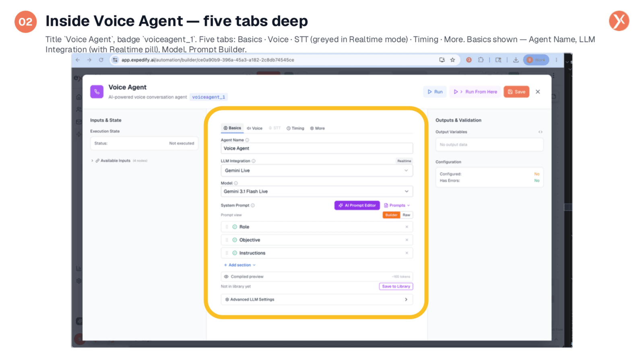The image size is (644, 362).
Task: Switch prompt view to Builder
Action: 391,215
